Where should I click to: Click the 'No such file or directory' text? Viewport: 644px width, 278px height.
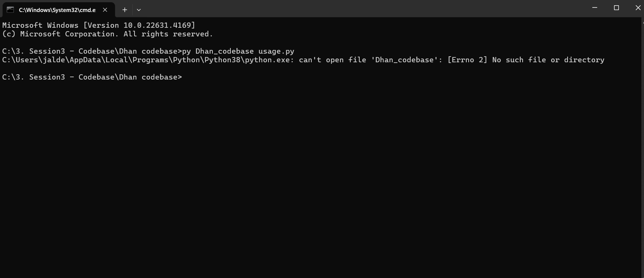coord(548,60)
